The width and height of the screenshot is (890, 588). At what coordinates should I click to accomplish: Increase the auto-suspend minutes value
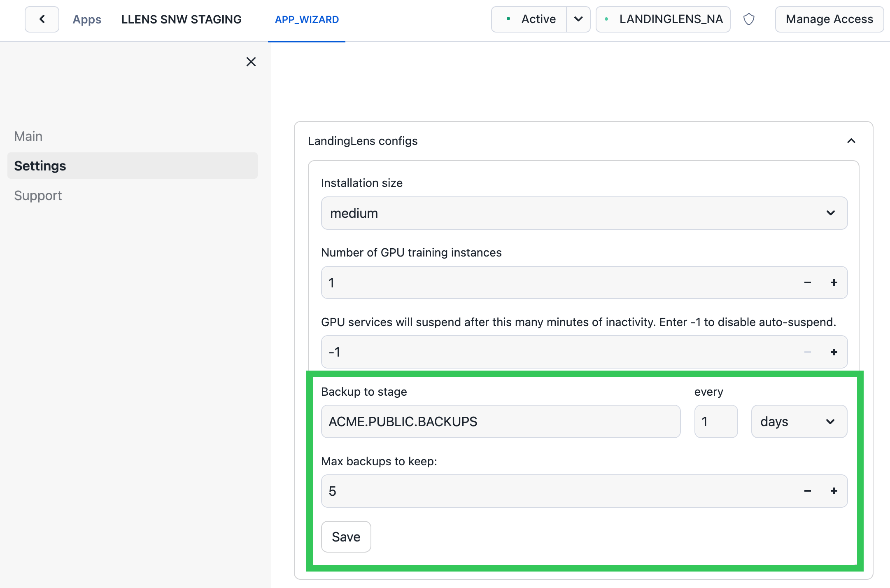tap(834, 352)
